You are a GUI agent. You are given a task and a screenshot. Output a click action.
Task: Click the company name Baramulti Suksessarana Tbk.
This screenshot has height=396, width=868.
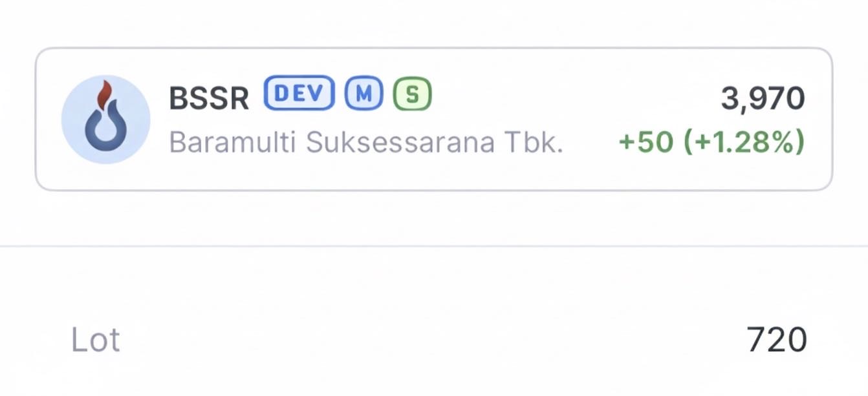click(365, 143)
